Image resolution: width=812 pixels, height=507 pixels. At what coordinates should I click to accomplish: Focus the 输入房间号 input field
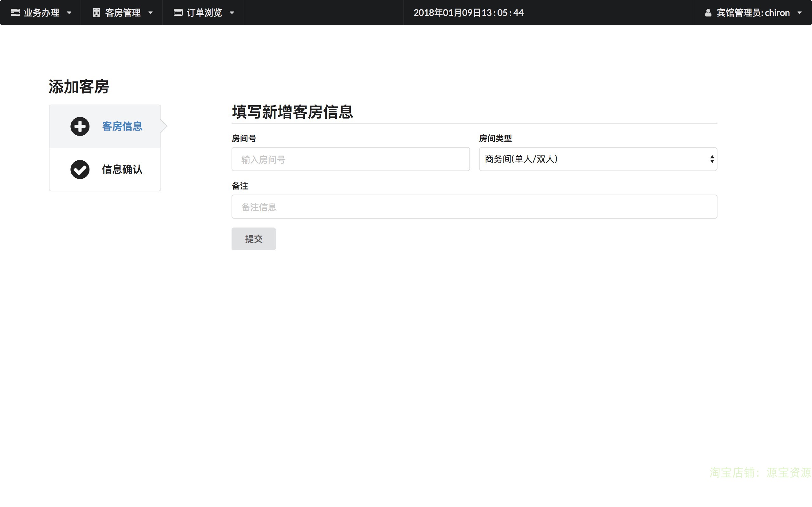click(x=350, y=159)
